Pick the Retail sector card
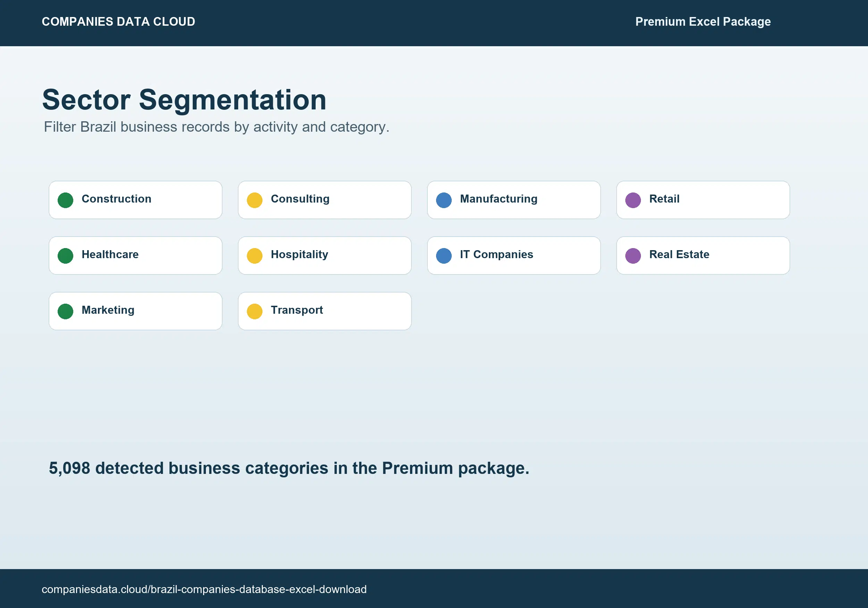 click(703, 200)
